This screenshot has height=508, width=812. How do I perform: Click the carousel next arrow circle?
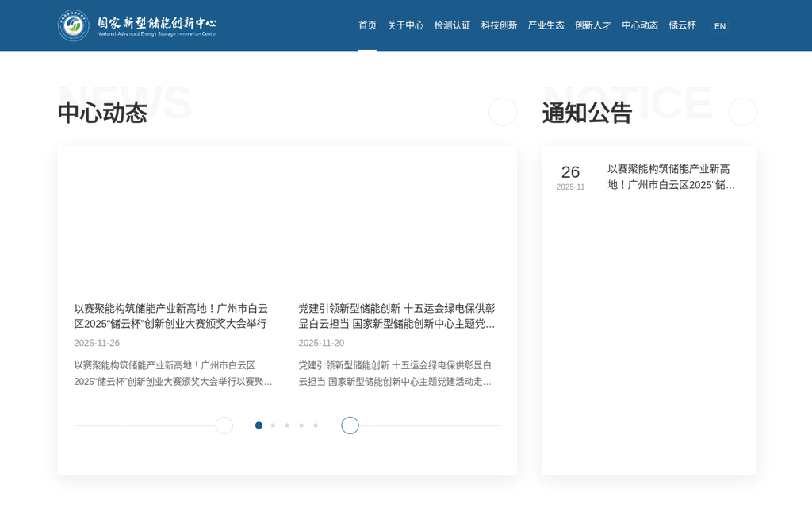350,425
